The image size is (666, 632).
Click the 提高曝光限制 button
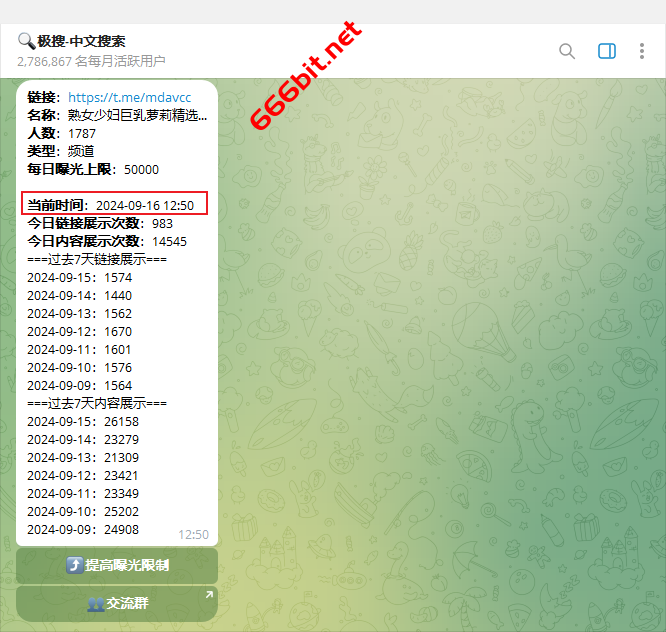click(117, 566)
